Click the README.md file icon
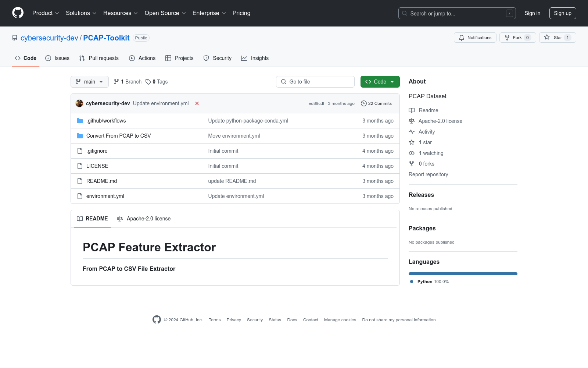This screenshot has width=588, height=368. [80, 181]
